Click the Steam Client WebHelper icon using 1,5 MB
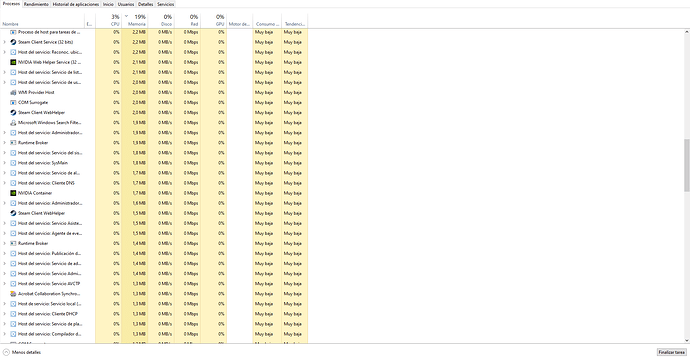This screenshot has height=361, width=690. pyautogui.click(x=13, y=214)
